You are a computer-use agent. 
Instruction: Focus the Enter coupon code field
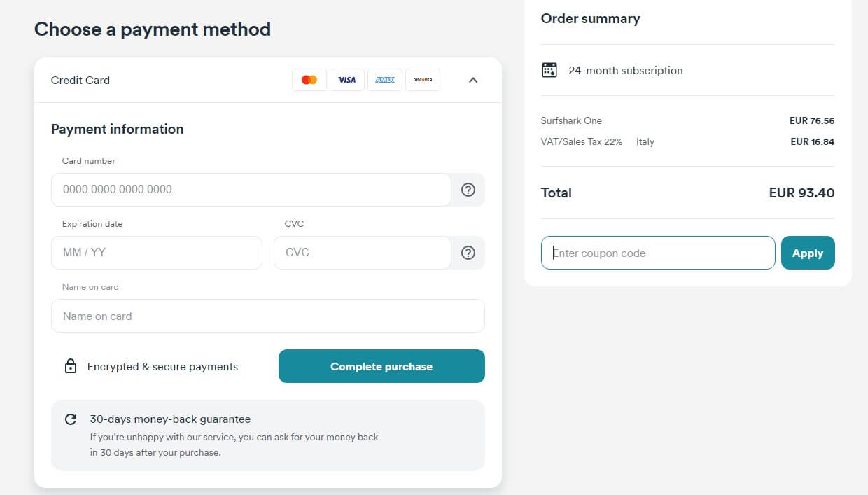[x=658, y=253]
